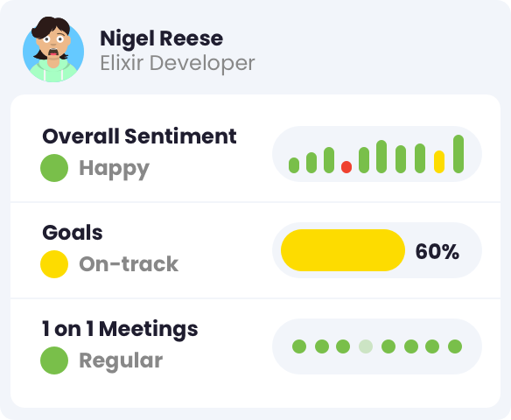Click the last green meeting dot
Viewport: 511px width, 420px height.
455,346
